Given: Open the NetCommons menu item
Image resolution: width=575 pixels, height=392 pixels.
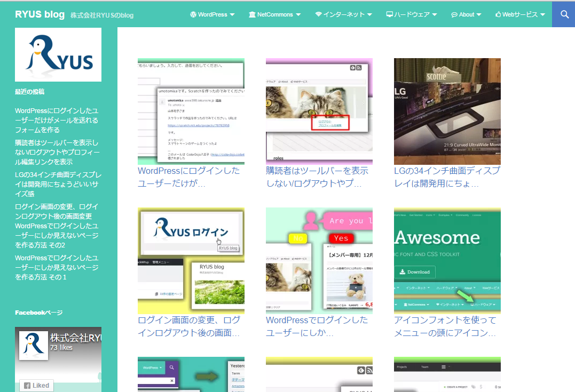Looking at the screenshot, I should click(x=275, y=14).
